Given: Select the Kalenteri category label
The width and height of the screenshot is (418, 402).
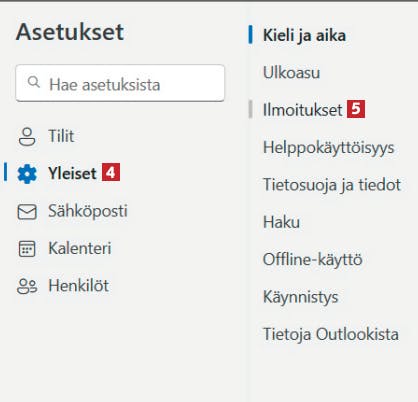Looking at the screenshot, I should [x=80, y=248].
